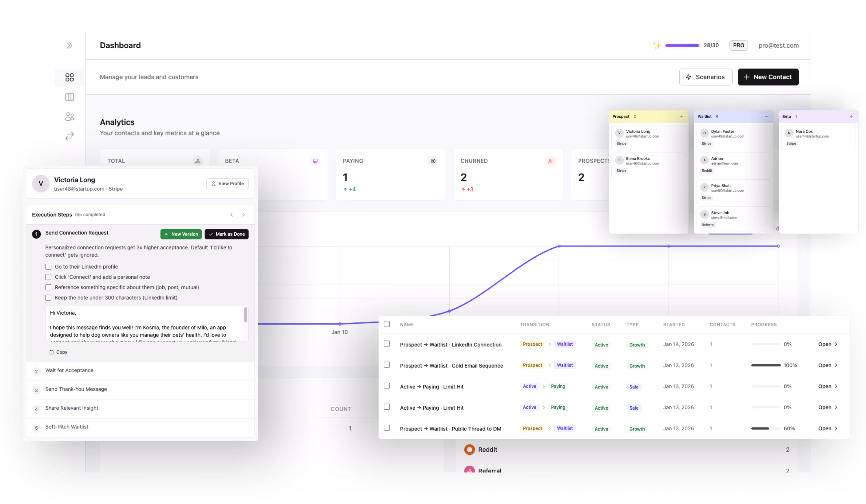Select the dashboard grid icon in sidebar
Image resolution: width=866 pixels, height=504 pixels.
(70, 77)
